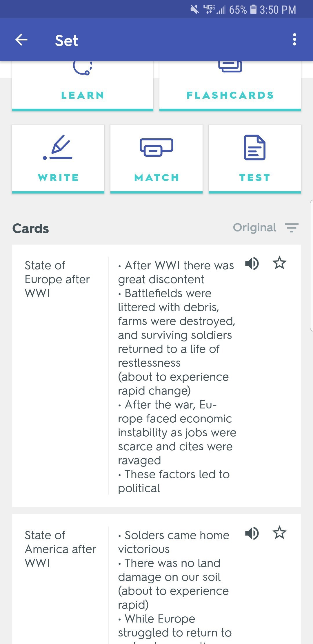313x644 pixels.
Task: Star the State of America card
Action: [x=279, y=533]
